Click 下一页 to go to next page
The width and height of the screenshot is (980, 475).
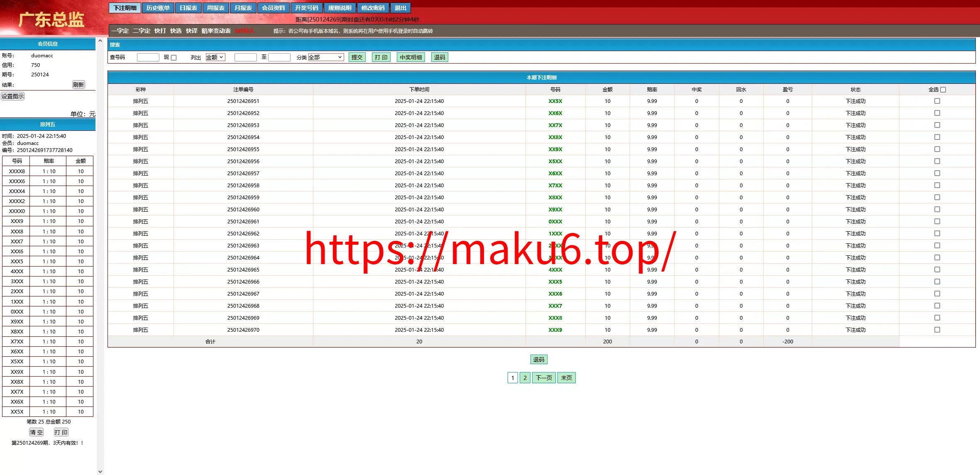[544, 378]
